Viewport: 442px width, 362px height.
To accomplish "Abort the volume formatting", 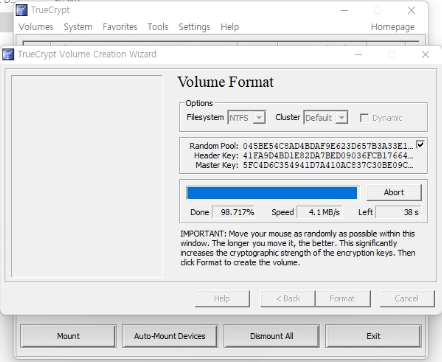I will [394, 192].
